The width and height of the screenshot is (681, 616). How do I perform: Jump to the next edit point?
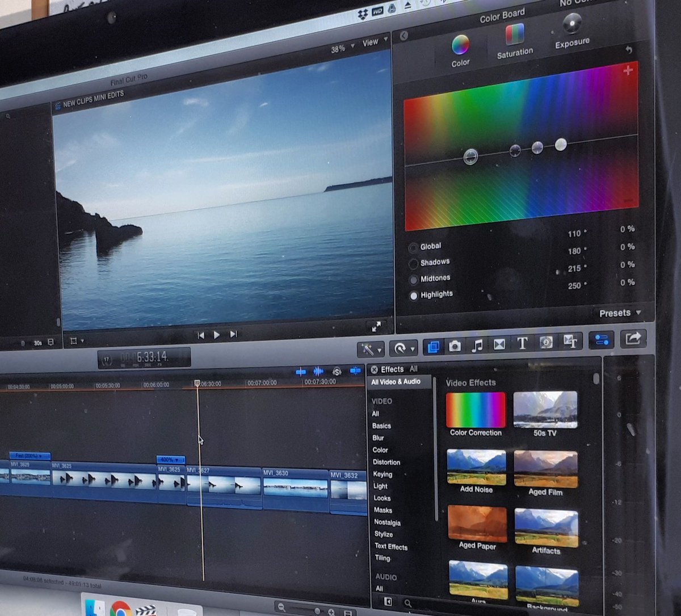coord(233,335)
